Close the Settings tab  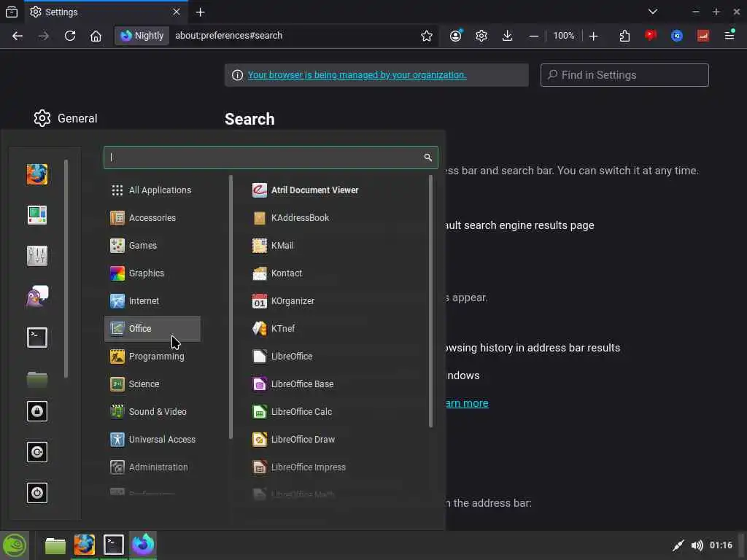[x=177, y=12]
